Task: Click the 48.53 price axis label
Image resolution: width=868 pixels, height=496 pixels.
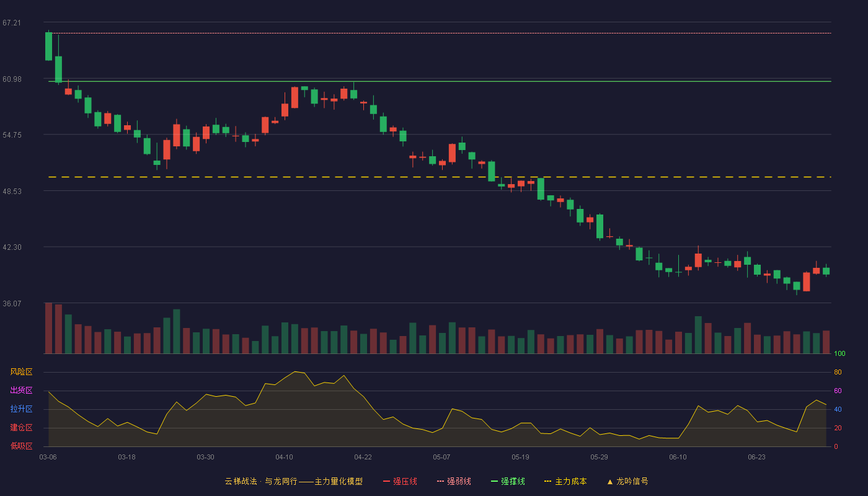Action: 12,192
